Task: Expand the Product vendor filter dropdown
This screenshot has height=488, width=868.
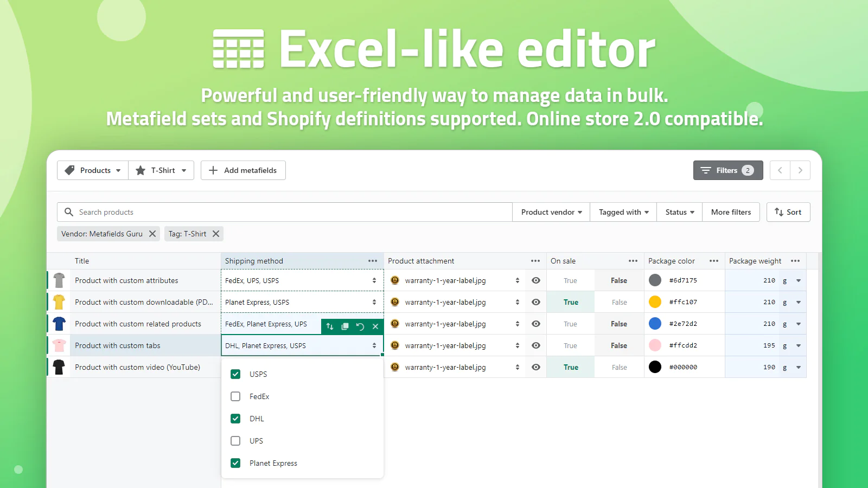Action: click(x=551, y=212)
